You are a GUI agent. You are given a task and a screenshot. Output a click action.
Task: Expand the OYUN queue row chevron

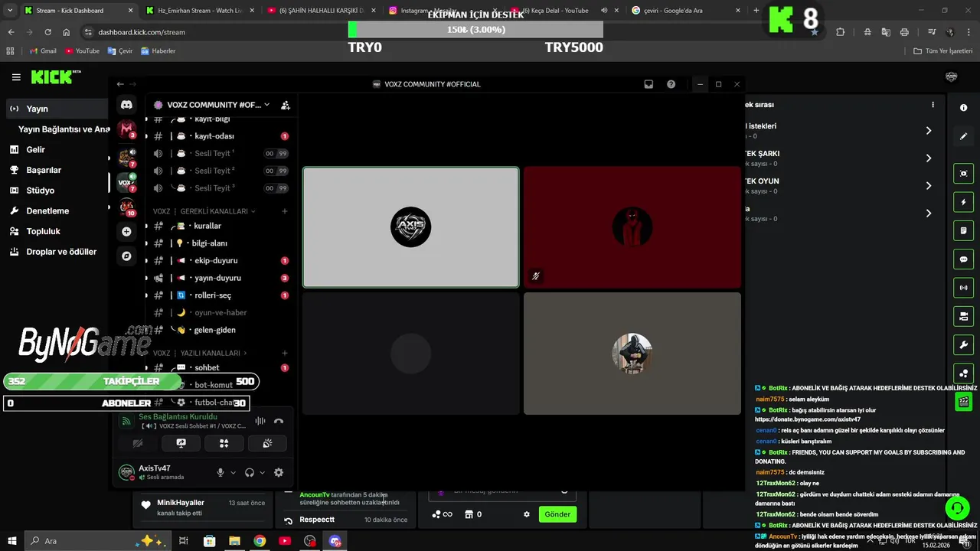(929, 186)
